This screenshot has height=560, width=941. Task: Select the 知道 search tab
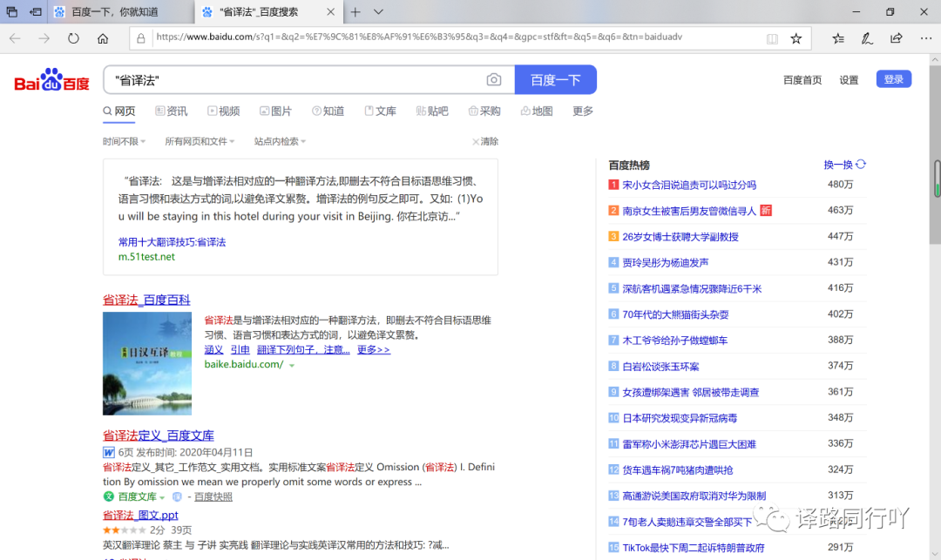(x=328, y=111)
